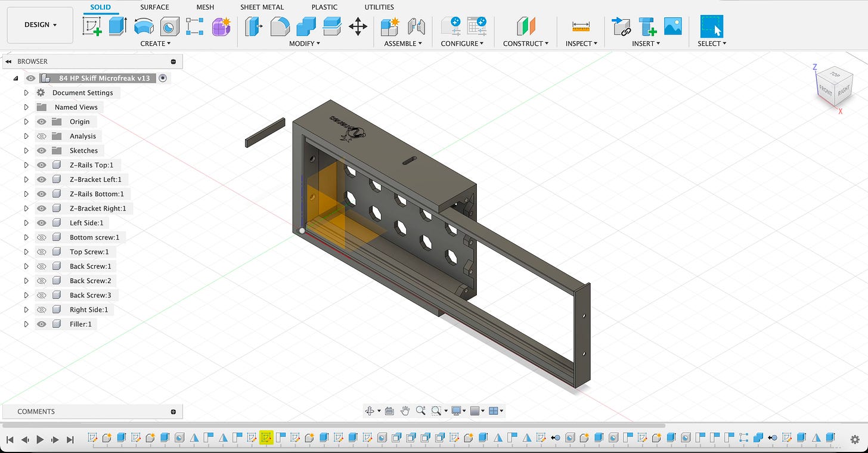Select the Create Sketch tool icon

(x=92, y=26)
